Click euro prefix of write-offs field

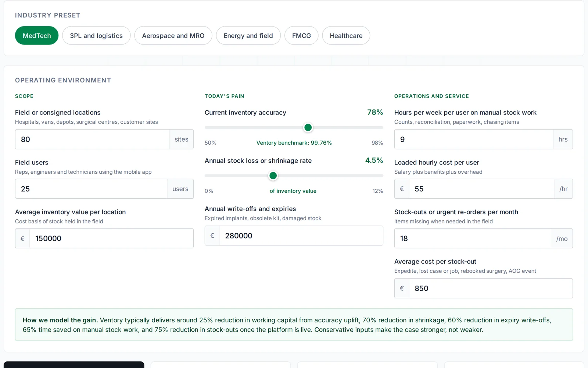pyautogui.click(x=212, y=236)
